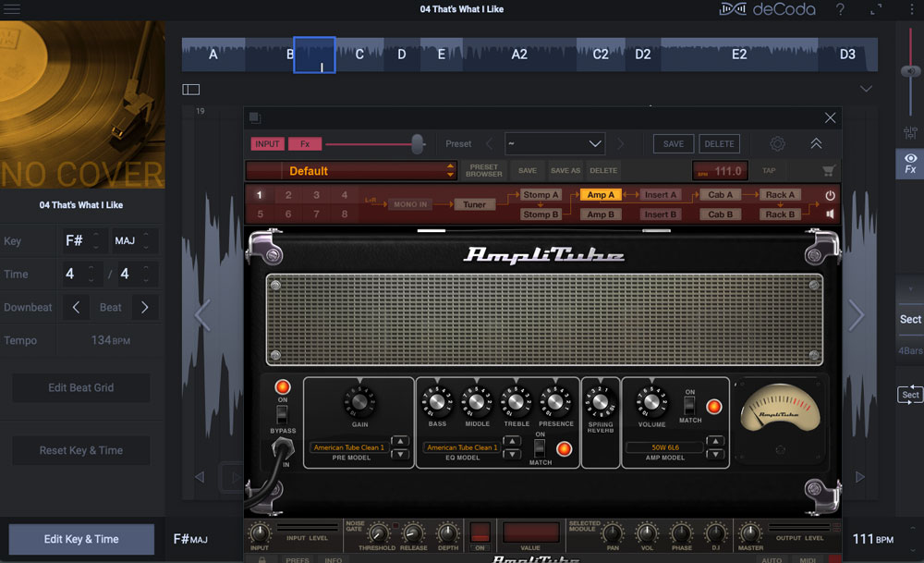
Task: Toggle fullscreen with the expand arrows icon
Action: coord(876,9)
